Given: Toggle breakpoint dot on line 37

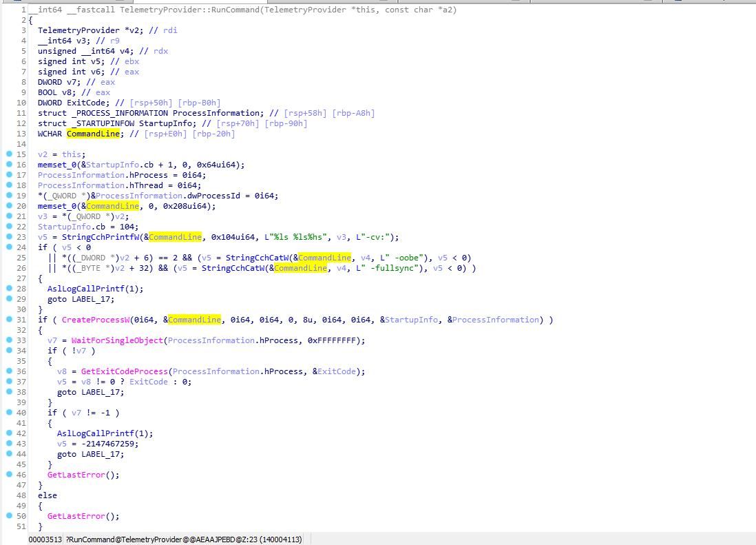Looking at the screenshot, I should pos(9,381).
